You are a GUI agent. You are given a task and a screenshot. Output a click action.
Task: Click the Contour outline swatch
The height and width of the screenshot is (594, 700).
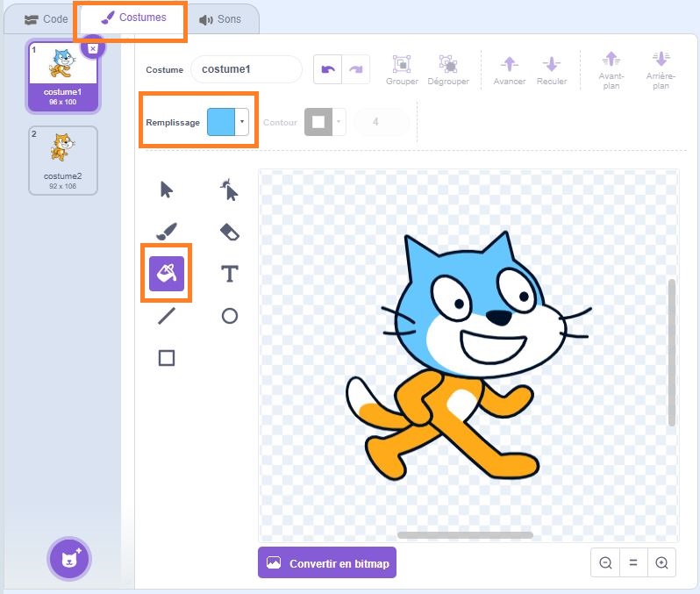pos(318,121)
